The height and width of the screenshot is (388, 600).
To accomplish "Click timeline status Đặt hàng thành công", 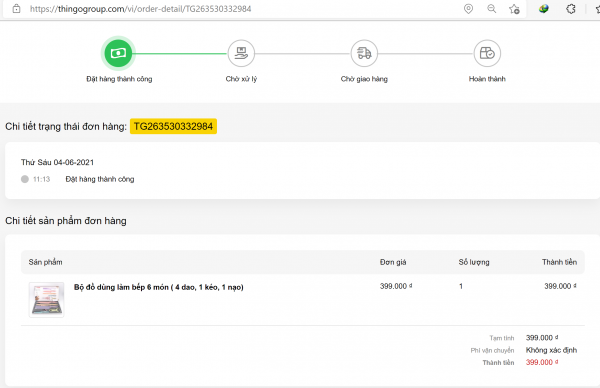I will (100, 179).
